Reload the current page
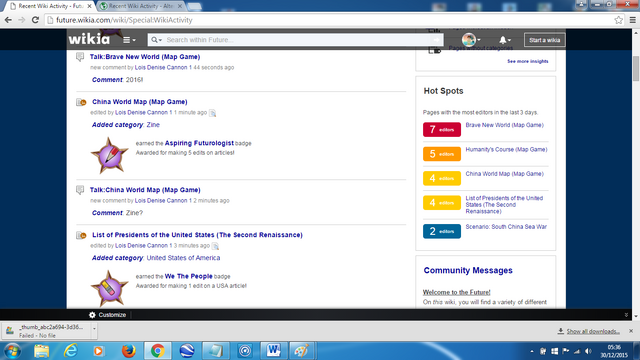The height and width of the screenshot is (360, 640). click(36, 20)
